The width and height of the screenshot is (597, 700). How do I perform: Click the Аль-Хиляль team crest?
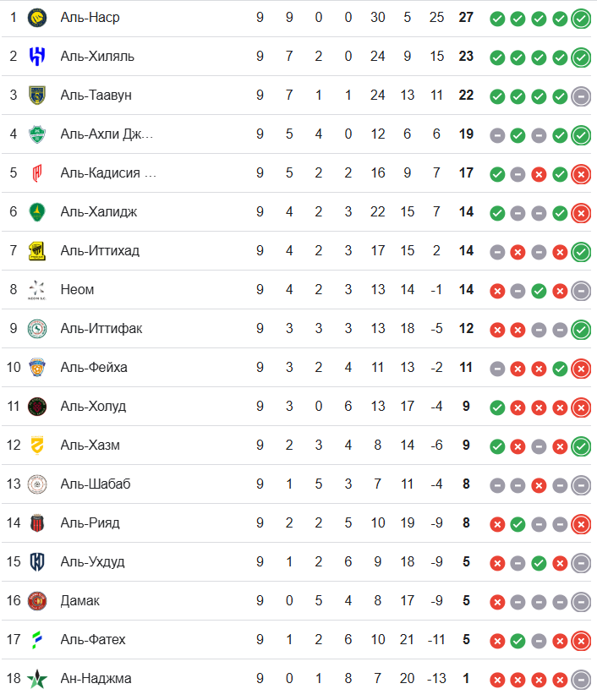tap(37, 57)
